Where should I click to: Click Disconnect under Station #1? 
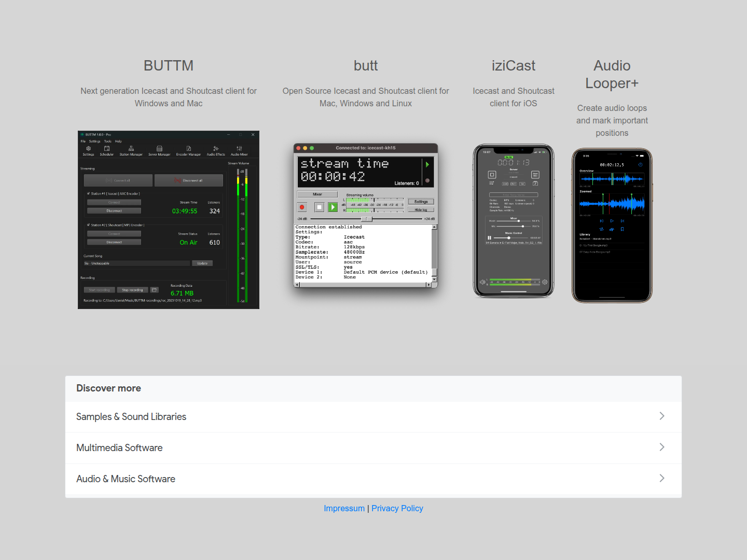click(114, 211)
